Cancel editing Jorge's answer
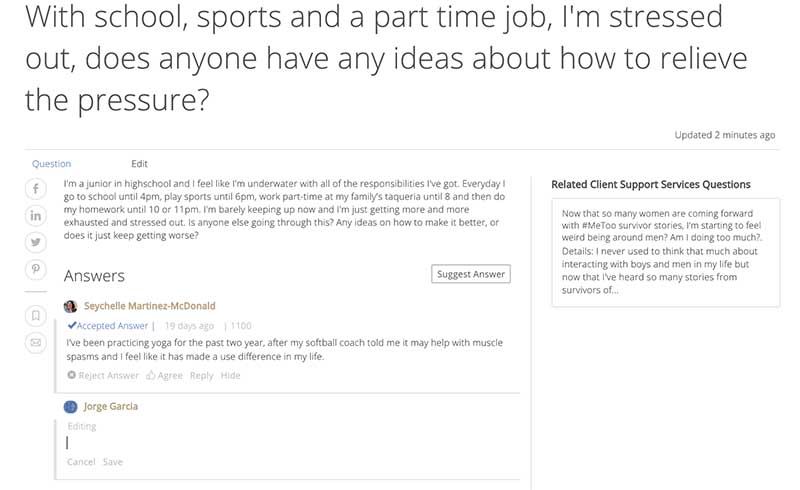The image size is (800, 490). (x=81, y=462)
